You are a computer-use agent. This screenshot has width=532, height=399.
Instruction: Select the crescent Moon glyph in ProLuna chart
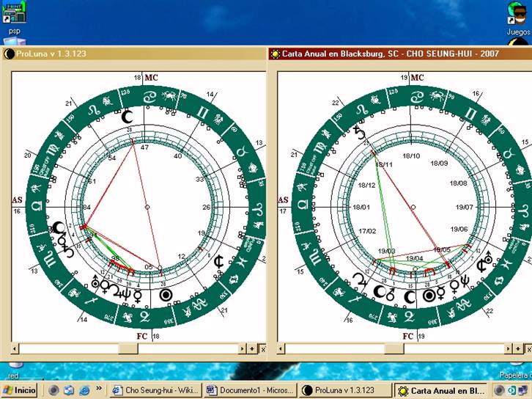128,116
